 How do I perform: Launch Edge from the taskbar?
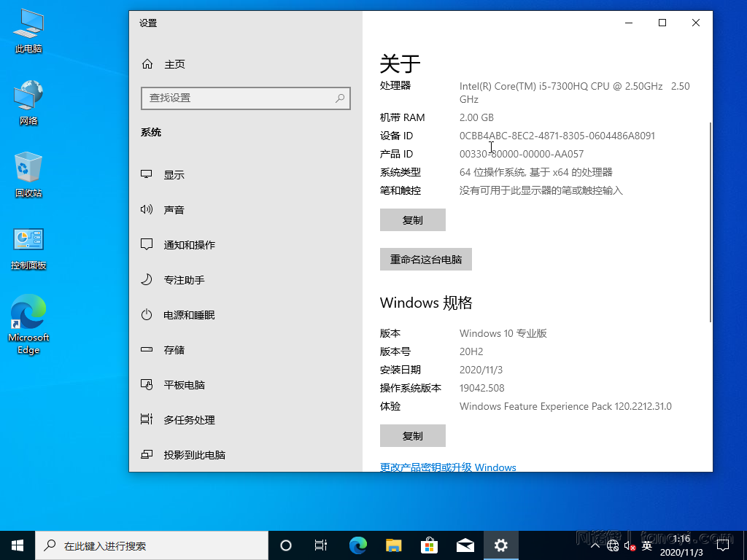357,545
